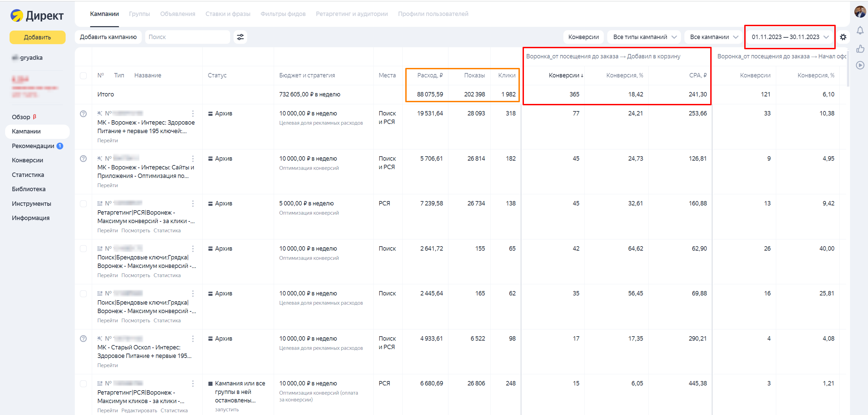This screenshot has width=868, height=415.
Task: Switch to the Ставки и фразы tab
Action: [228, 14]
